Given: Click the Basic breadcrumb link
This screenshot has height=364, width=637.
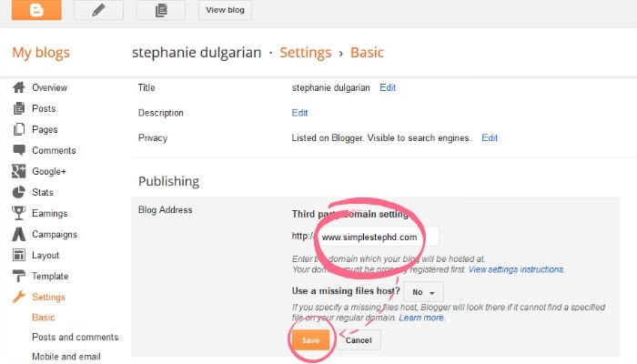Looking at the screenshot, I should pos(367,53).
